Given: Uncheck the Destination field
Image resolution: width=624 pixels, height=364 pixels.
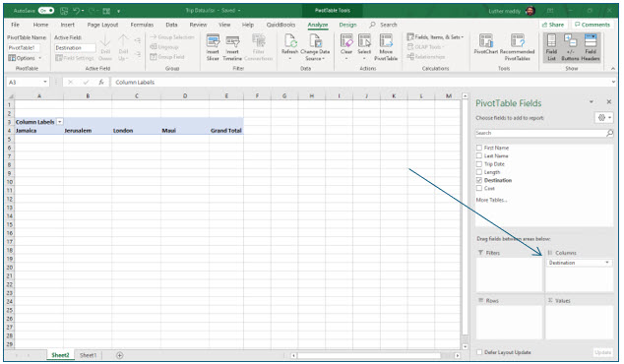Looking at the screenshot, I should tap(479, 180).
